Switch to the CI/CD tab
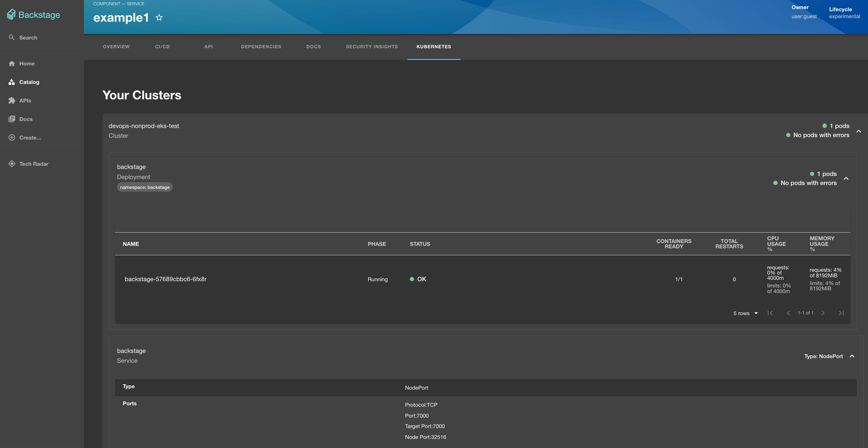 click(162, 47)
